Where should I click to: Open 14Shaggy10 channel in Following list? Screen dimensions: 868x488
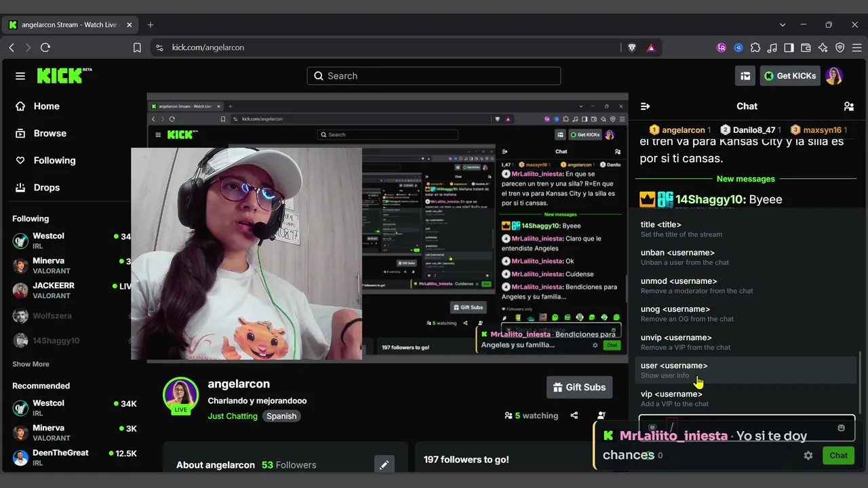pos(72,341)
